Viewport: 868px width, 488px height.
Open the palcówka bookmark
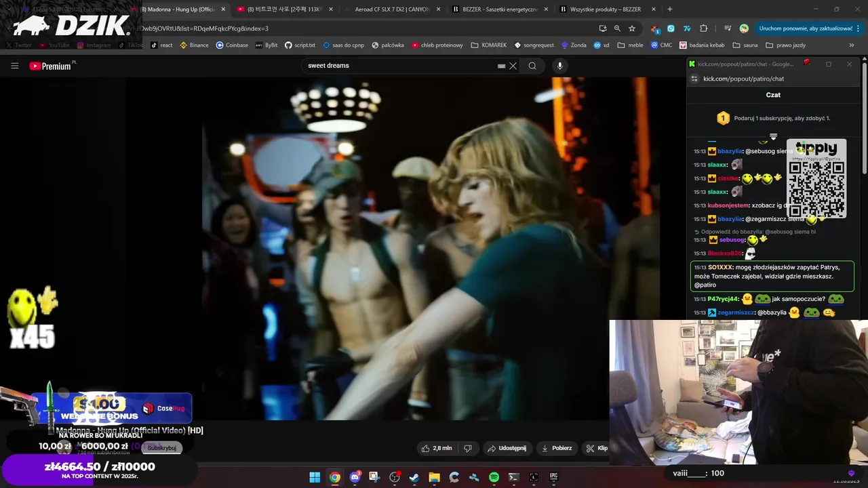(387, 45)
